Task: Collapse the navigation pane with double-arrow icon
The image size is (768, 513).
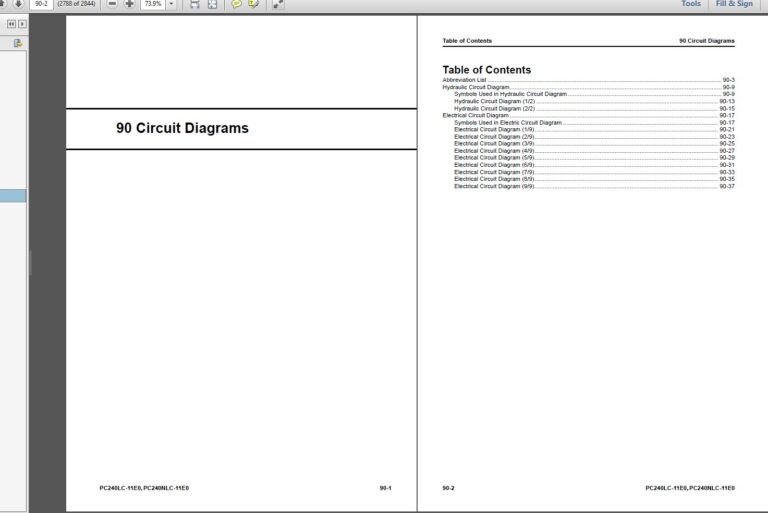Action: click(11, 24)
